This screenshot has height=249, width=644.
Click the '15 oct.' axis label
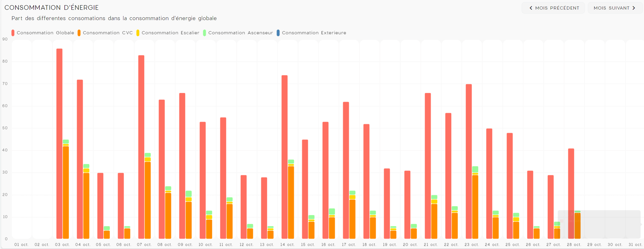point(308,244)
